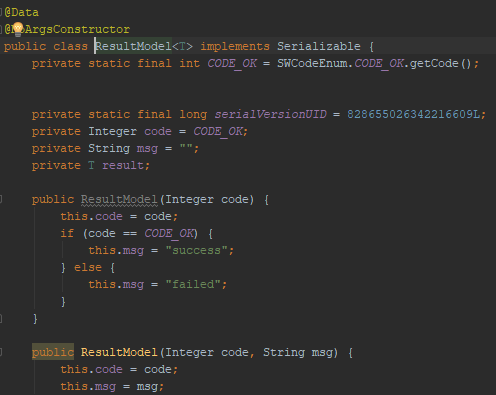Click the else keyword
Screen dimensions: 496x395
click(x=88, y=267)
